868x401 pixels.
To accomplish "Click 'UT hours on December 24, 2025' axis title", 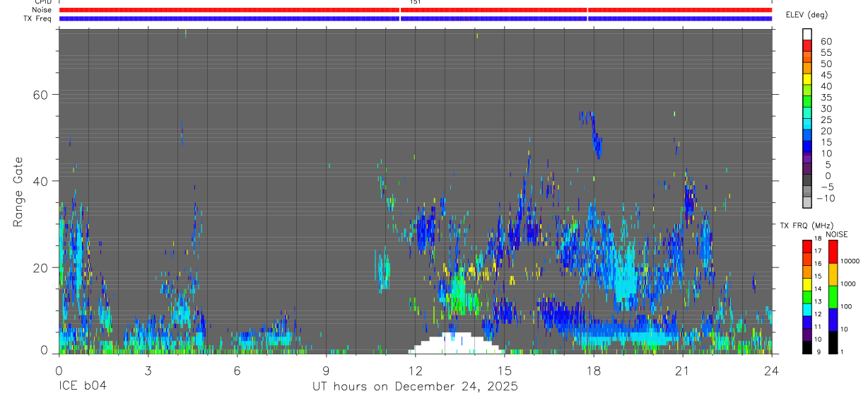I will pos(416,387).
